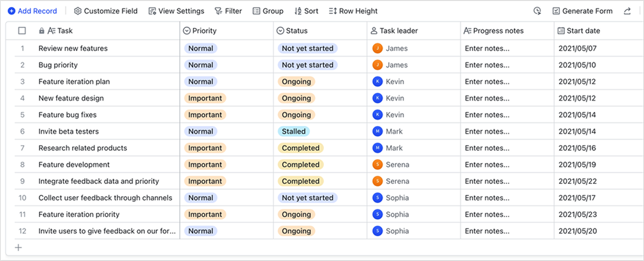
Task: Select the Feature development task cell
Action: coord(73,164)
